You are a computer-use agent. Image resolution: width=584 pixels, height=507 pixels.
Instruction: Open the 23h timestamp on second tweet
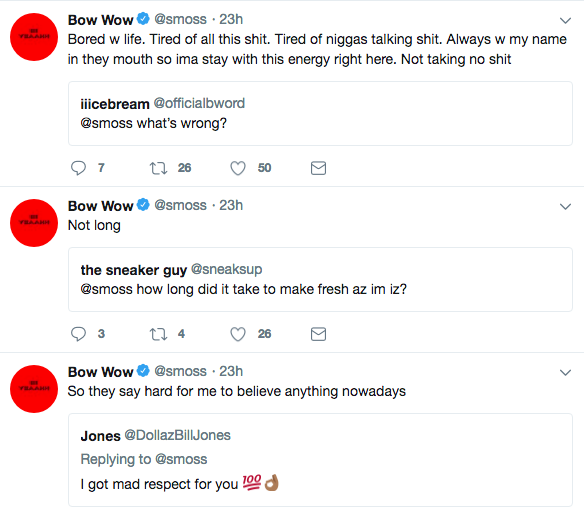231,205
